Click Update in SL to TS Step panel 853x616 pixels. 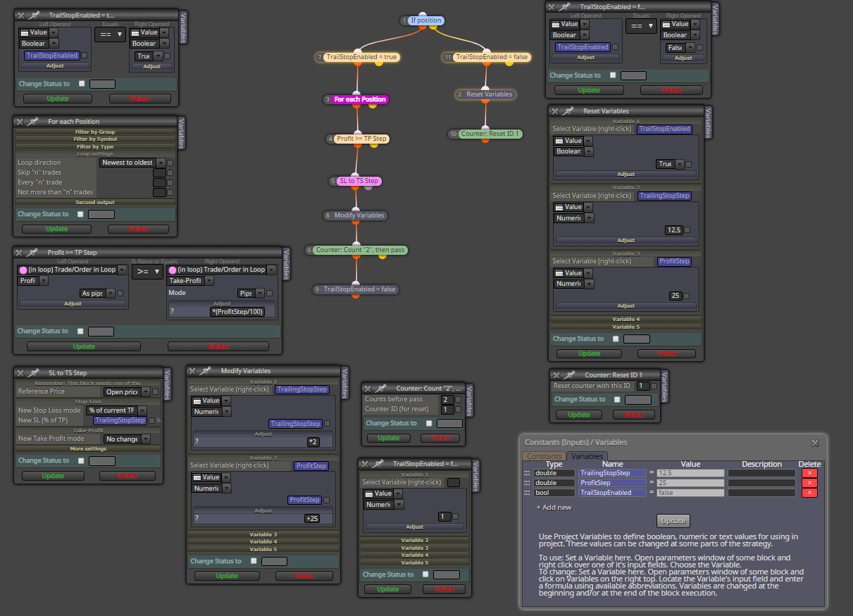tap(53, 476)
